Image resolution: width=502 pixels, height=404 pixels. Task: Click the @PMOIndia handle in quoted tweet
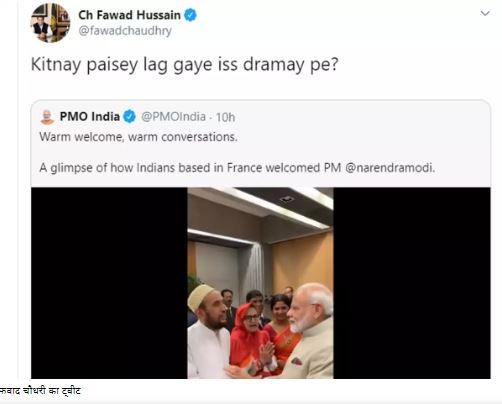(x=173, y=117)
